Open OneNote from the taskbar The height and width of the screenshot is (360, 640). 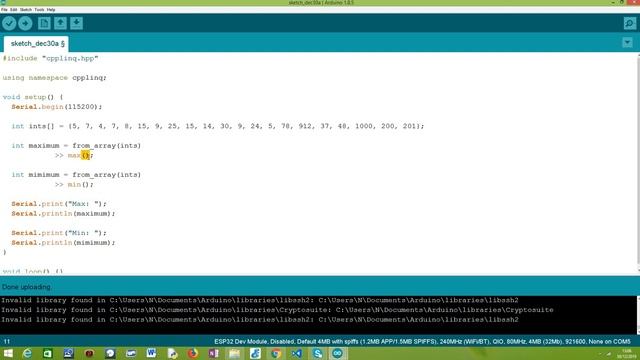[x=213, y=353]
